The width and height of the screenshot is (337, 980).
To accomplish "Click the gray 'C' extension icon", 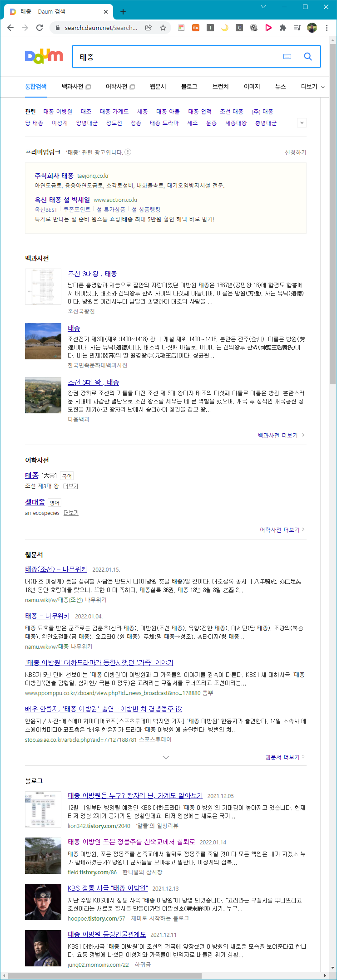I will (x=239, y=28).
